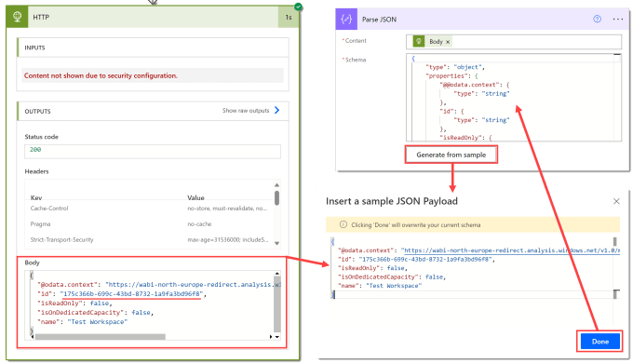The width and height of the screenshot is (633, 364).
Task: Click the OUTPUTS section heading
Action: click(37, 111)
